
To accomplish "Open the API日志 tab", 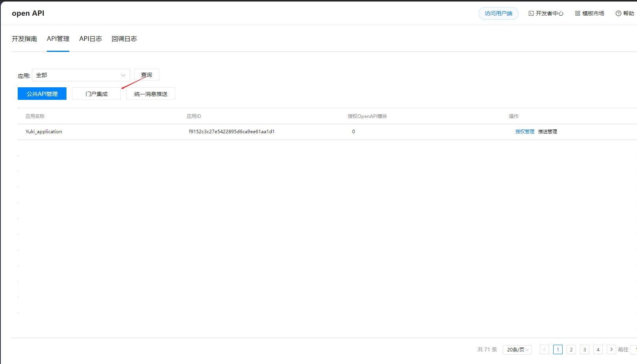I will coord(90,39).
